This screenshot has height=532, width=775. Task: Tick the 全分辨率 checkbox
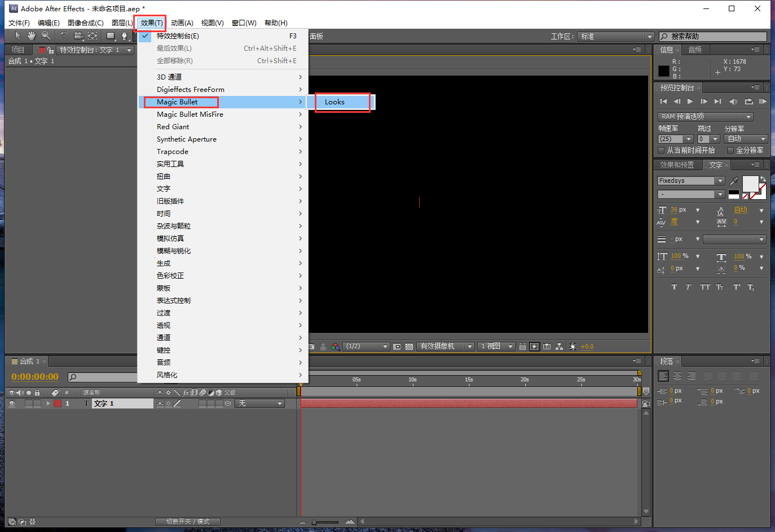pyautogui.click(x=730, y=151)
